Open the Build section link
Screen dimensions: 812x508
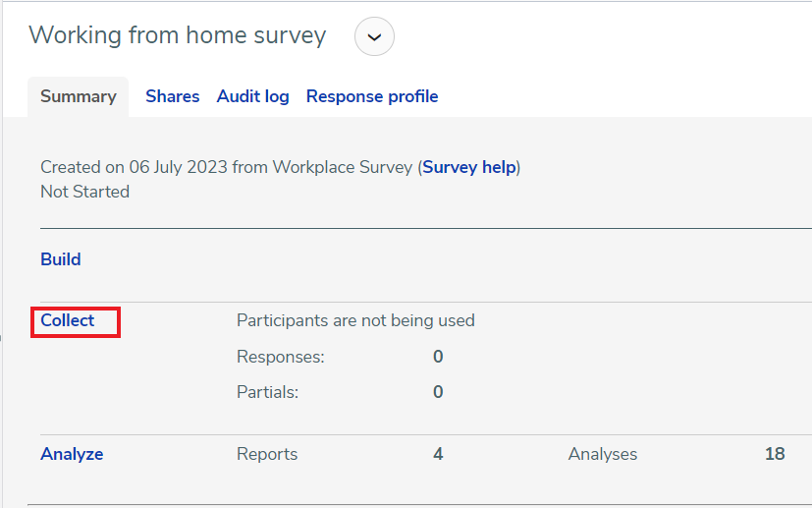coord(61,259)
